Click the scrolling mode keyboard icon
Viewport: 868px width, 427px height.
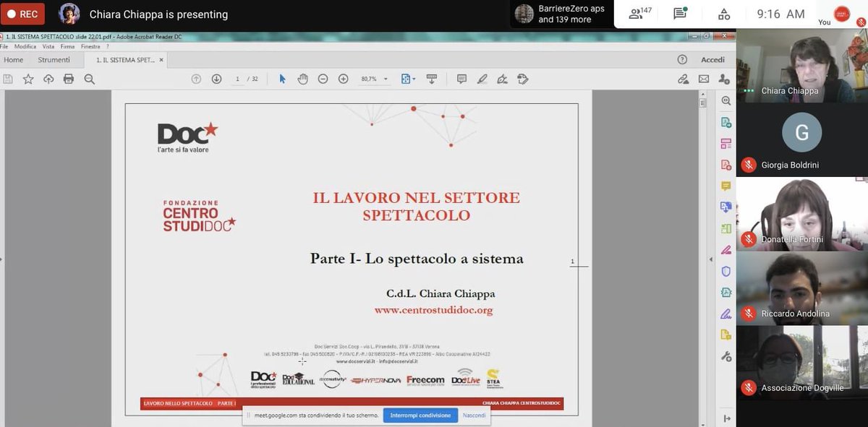tap(432, 79)
